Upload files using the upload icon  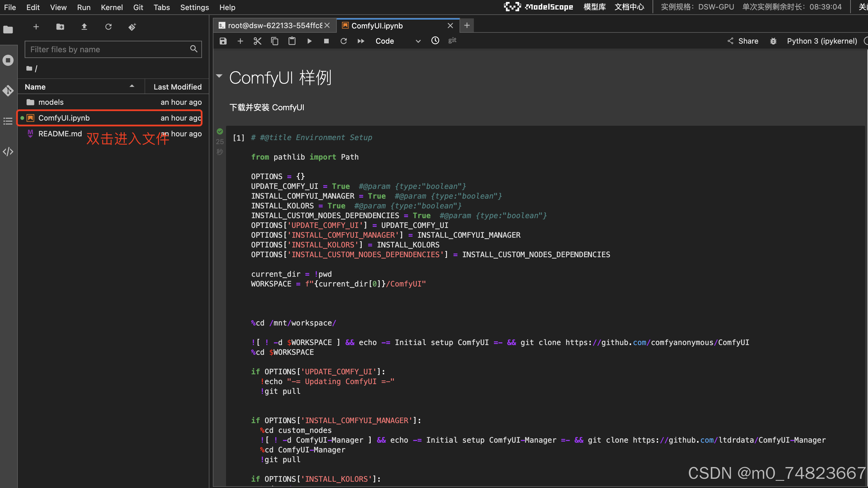pos(84,27)
